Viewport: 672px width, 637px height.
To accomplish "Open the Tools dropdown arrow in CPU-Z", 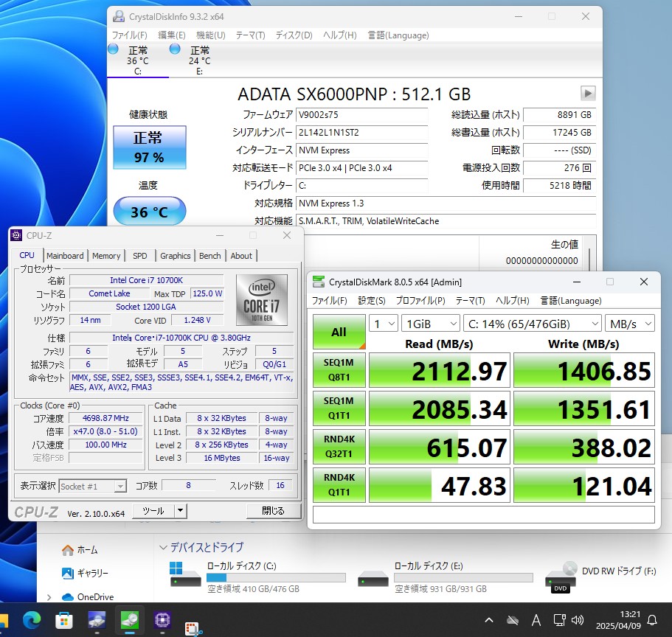I will (x=181, y=510).
